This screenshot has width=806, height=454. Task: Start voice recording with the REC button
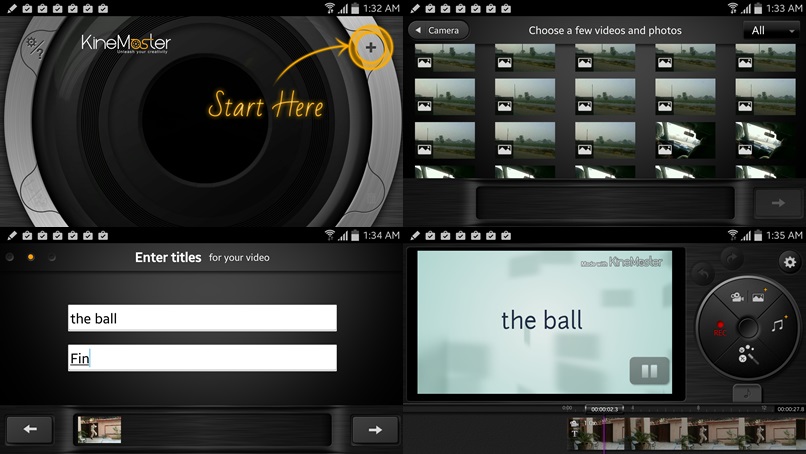[x=720, y=329]
